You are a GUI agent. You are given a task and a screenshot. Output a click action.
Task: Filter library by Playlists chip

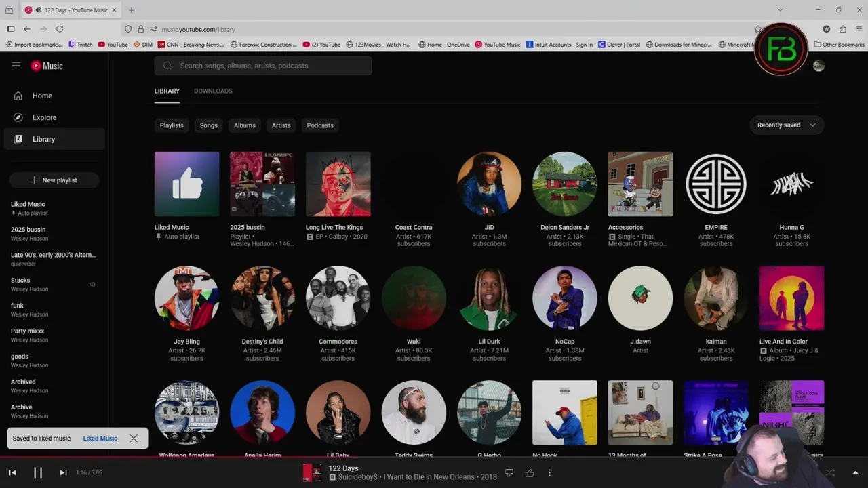(x=172, y=125)
